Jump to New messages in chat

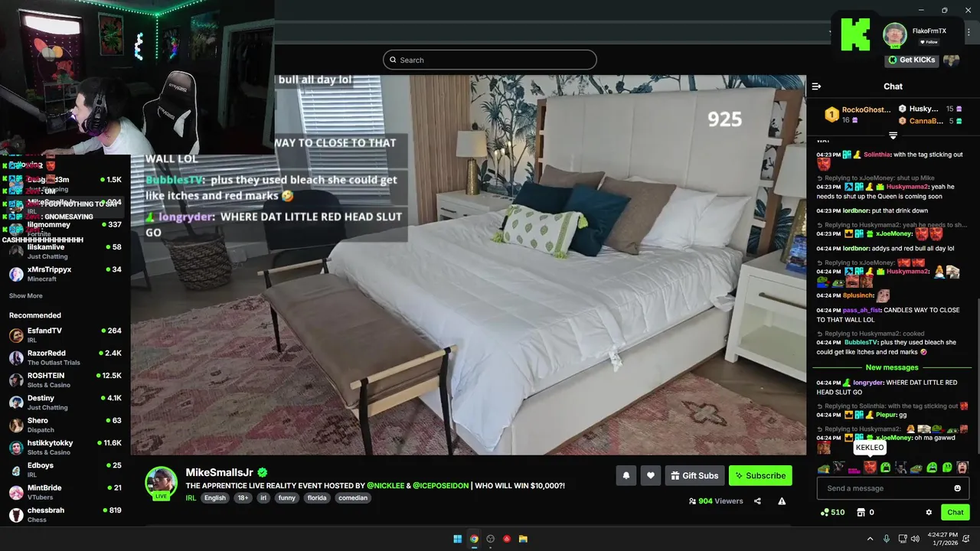pyautogui.click(x=892, y=367)
